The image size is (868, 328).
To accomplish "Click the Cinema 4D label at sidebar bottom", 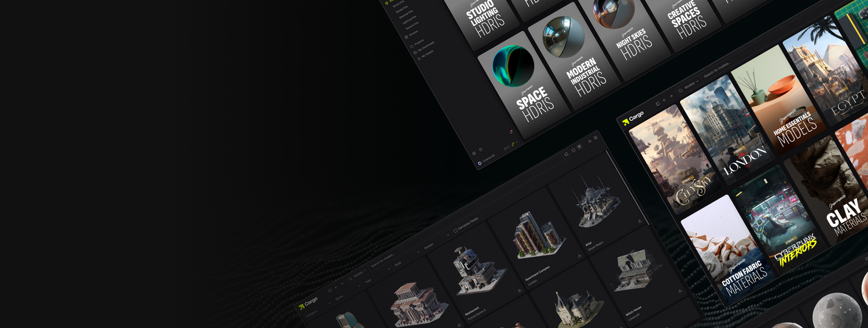I will (488, 160).
